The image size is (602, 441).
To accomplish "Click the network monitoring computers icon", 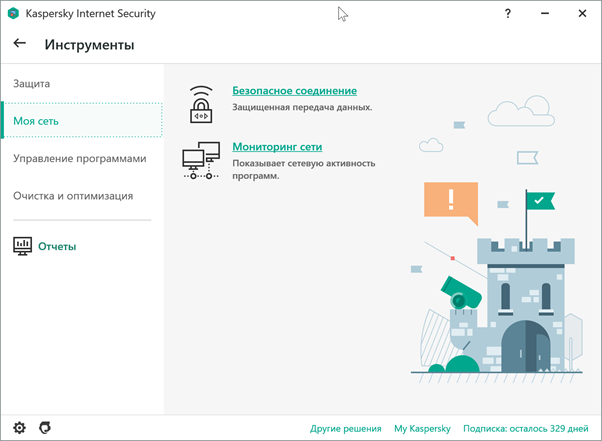I will 201,160.
